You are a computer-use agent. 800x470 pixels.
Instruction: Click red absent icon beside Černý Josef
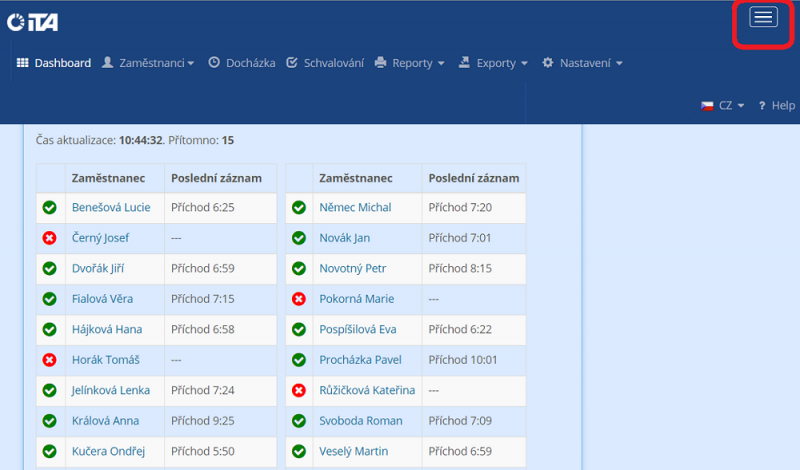(x=49, y=238)
